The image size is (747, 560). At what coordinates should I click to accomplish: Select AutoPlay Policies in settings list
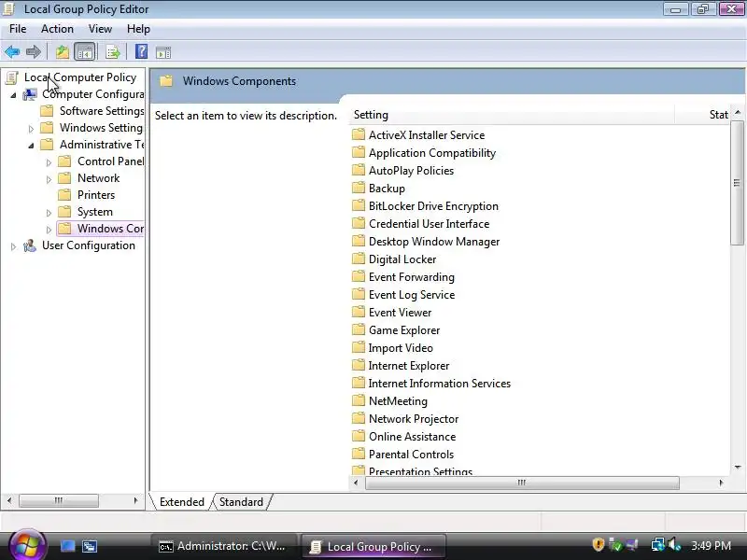(x=411, y=171)
